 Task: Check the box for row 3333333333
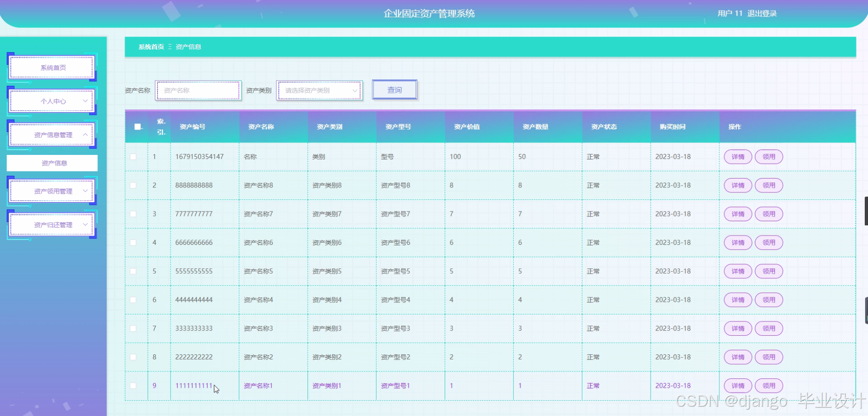pyautogui.click(x=133, y=328)
